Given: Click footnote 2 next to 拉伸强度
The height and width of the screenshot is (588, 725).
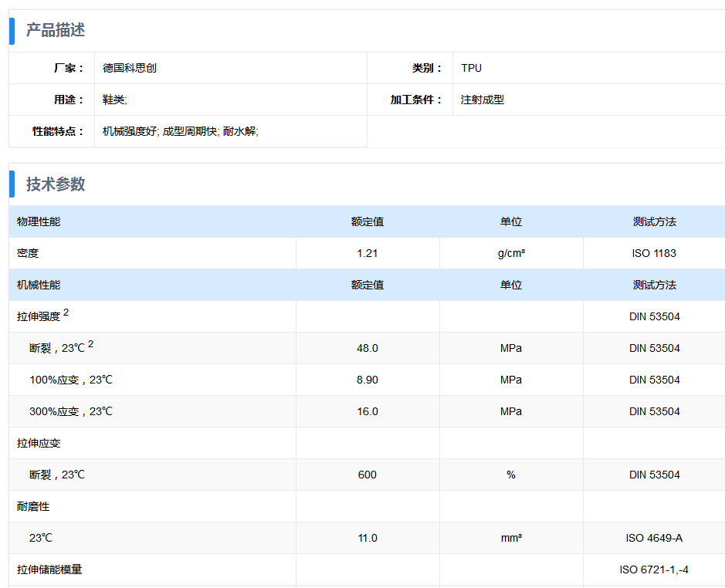Looking at the screenshot, I should tap(66, 313).
